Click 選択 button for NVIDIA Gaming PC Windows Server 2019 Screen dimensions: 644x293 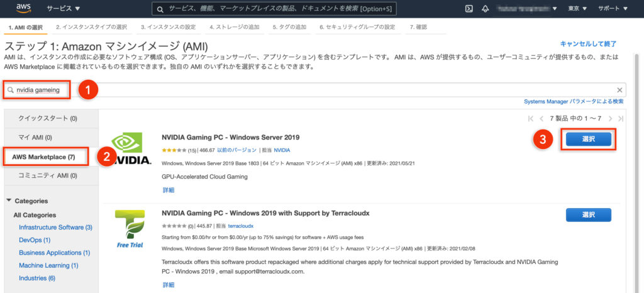point(588,139)
